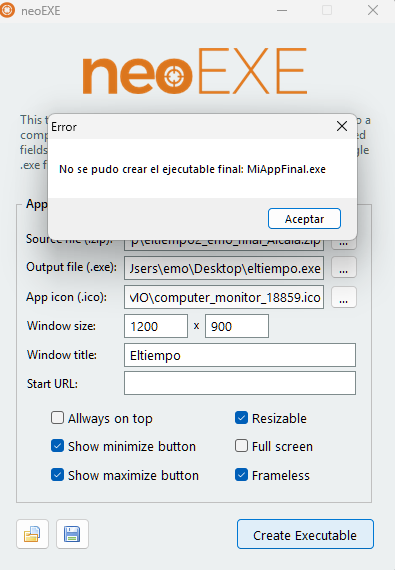395x570 pixels.
Task: Click the error message text about MiAppFinal.exe
Action: [x=192, y=169]
